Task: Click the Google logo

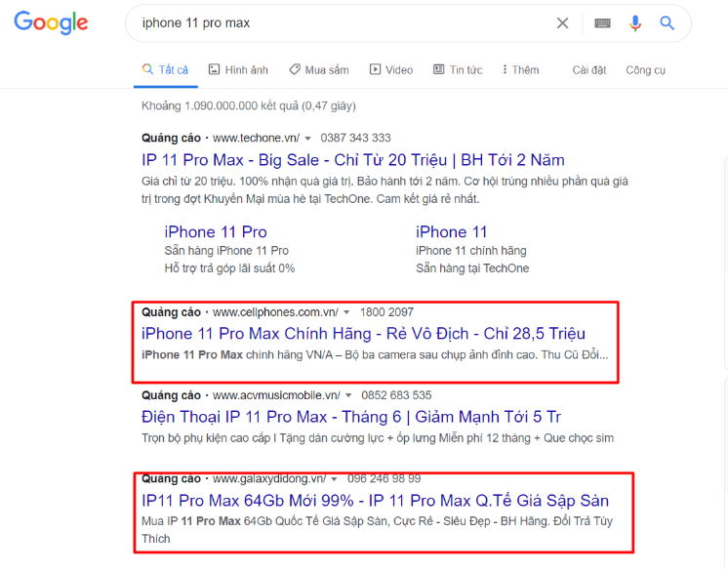Action: coord(51,22)
